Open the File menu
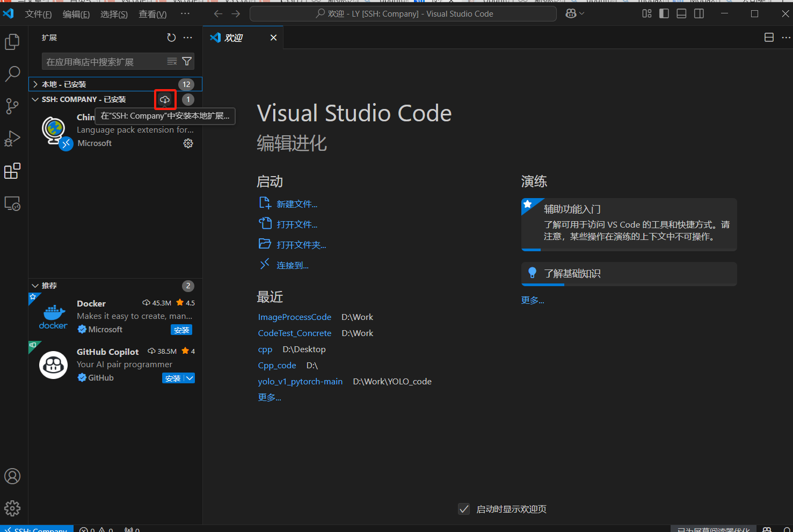 point(38,14)
